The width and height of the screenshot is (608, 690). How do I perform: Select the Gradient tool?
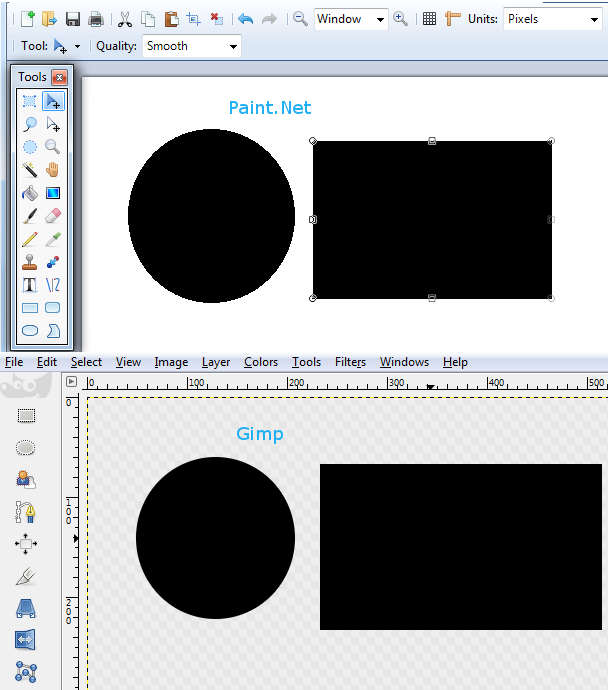tap(53, 193)
